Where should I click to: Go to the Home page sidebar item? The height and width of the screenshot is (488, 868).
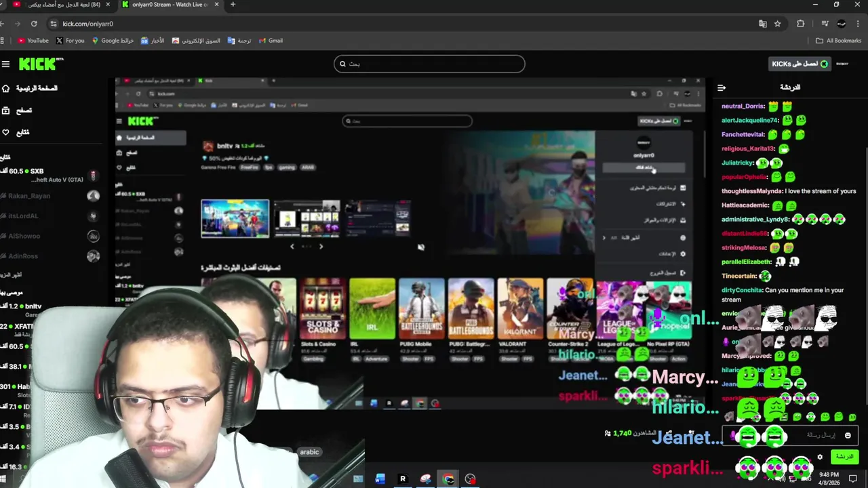click(x=31, y=88)
